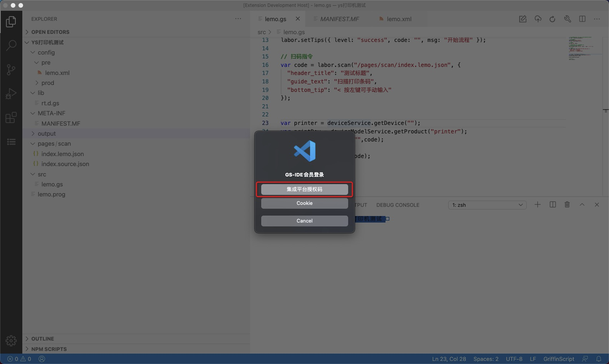Click Spaces: 2 indentation setting
609x364 pixels.
pyautogui.click(x=486, y=359)
